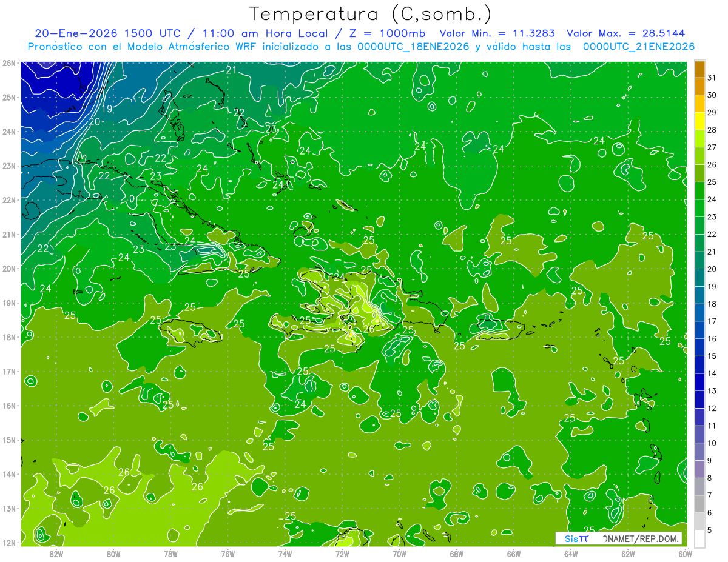Screen dimensions: 728x562
Task: Click the "17N" latitude axis label
Action: [8, 371]
